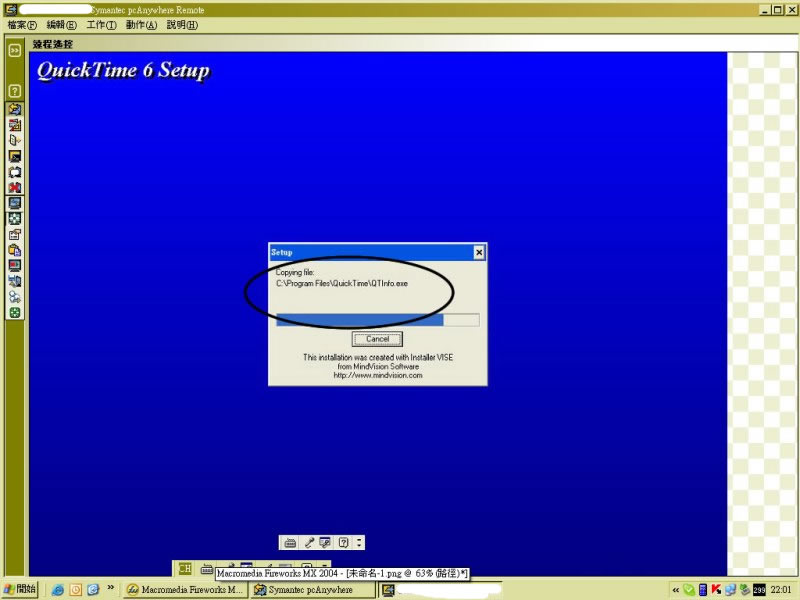Open the 檔案(F) menu
Image resolution: width=800 pixels, height=600 pixels.
22,25
